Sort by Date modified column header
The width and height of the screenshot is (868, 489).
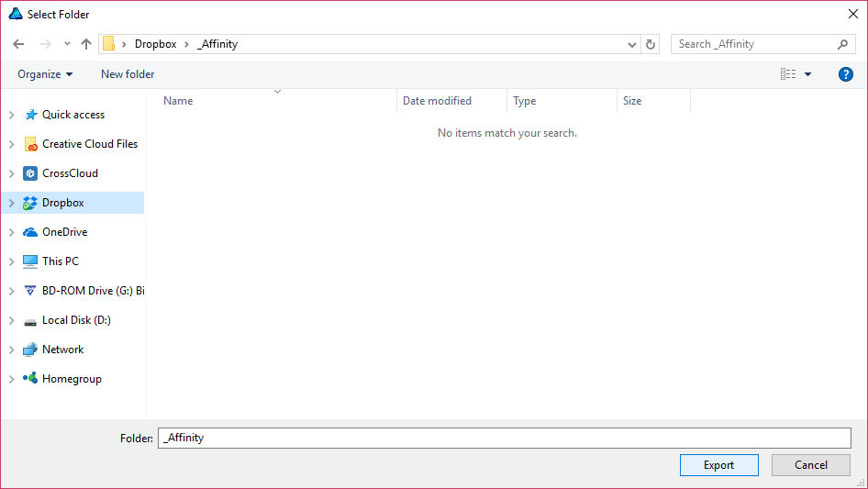pyautogui.click(x=437, y=101)
